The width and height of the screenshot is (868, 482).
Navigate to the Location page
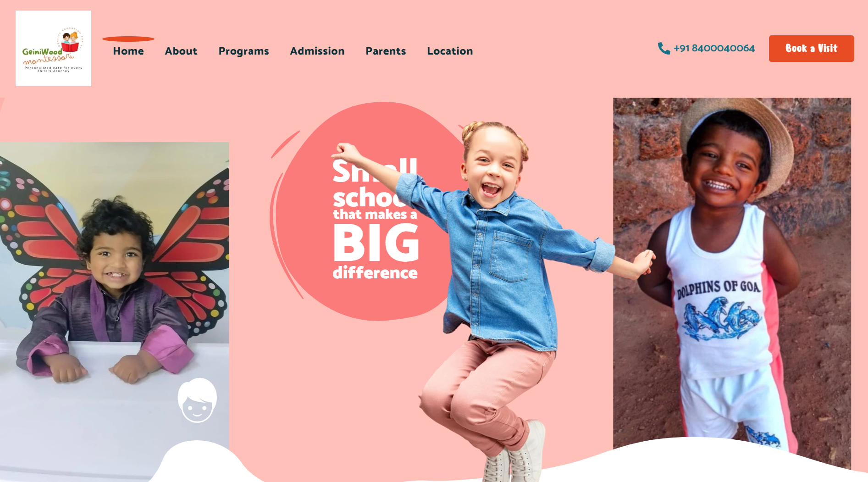[450, 51]
